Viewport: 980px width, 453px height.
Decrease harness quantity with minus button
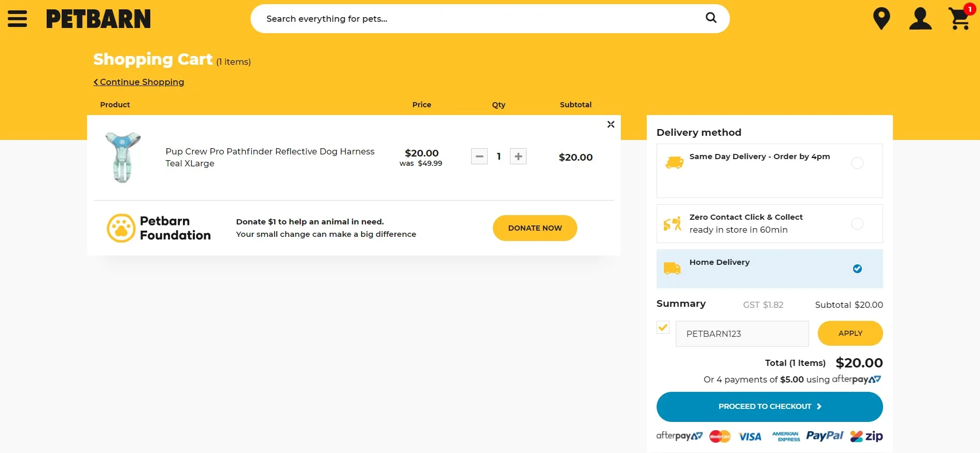pyautogui.click(x=479, y=157)
